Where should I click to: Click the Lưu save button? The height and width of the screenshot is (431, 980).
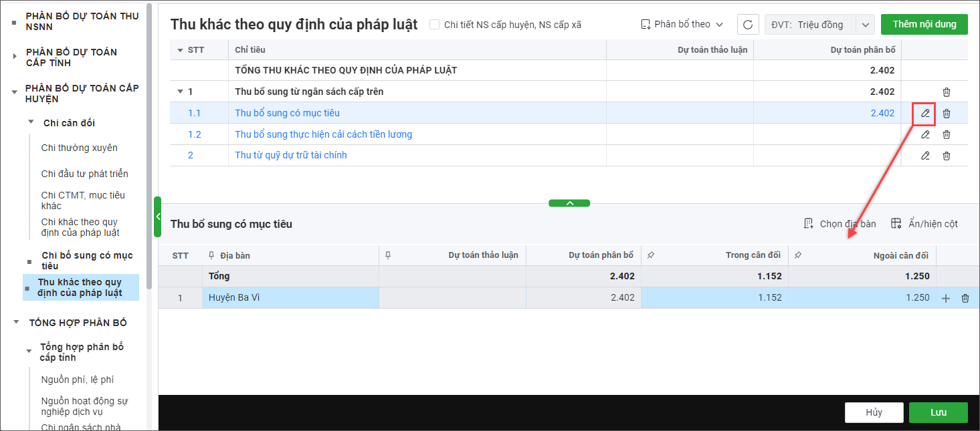[x=938, y=412]
